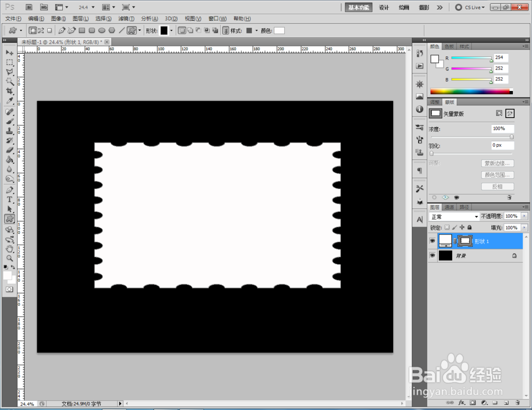
Task: Select the Custom Shape tool in toolbox
Action: (x=10, y=219)
